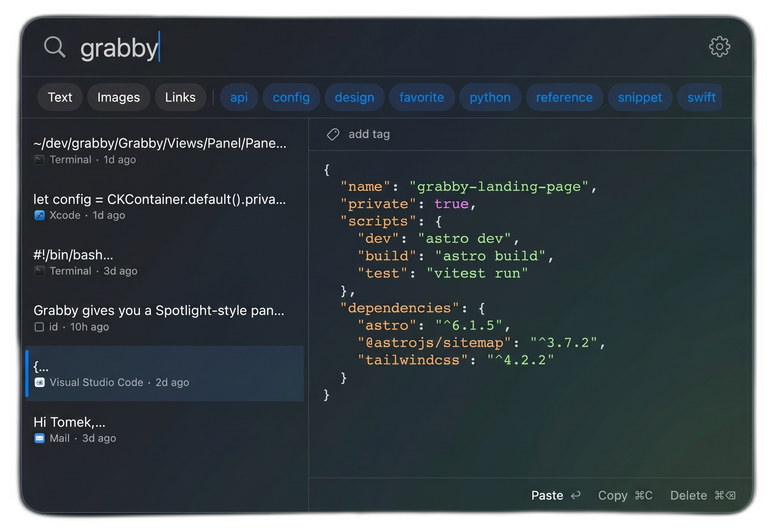Select the 'Grabby gives you a Spotlight-style' clip
Viewport: 771px width, 532px height.
coord(165,318)
